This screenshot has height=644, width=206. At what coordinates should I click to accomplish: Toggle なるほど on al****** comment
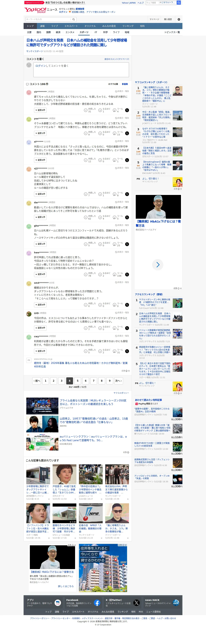104,160
